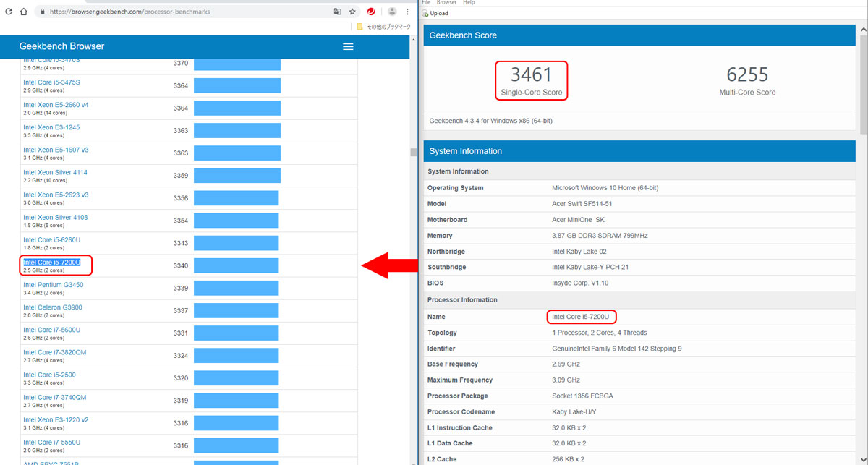Open Intel Core i5-3475S processor link
Image resolution: width=868 pixels, height=465 pixels.
[51, 82]
